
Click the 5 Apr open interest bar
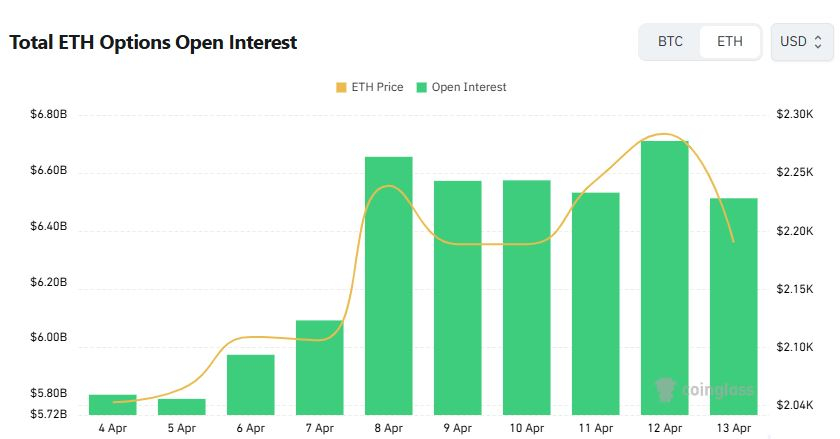click(182, 406)
